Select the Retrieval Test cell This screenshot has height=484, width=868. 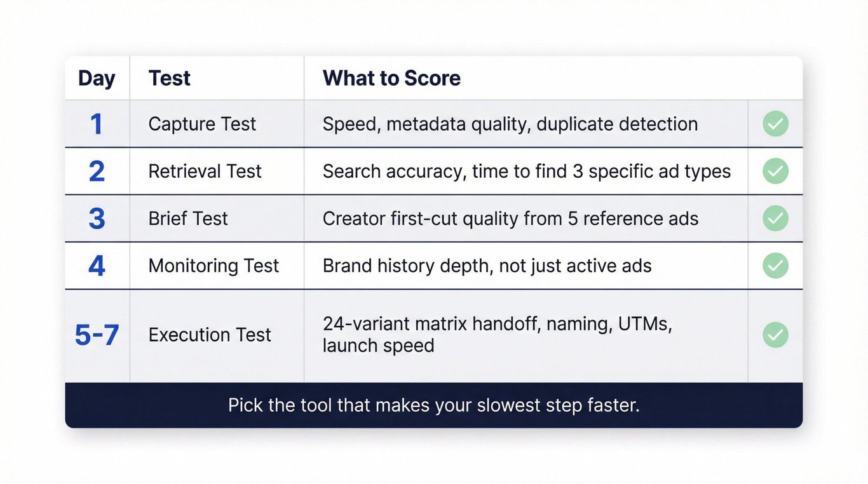[205, 171]
